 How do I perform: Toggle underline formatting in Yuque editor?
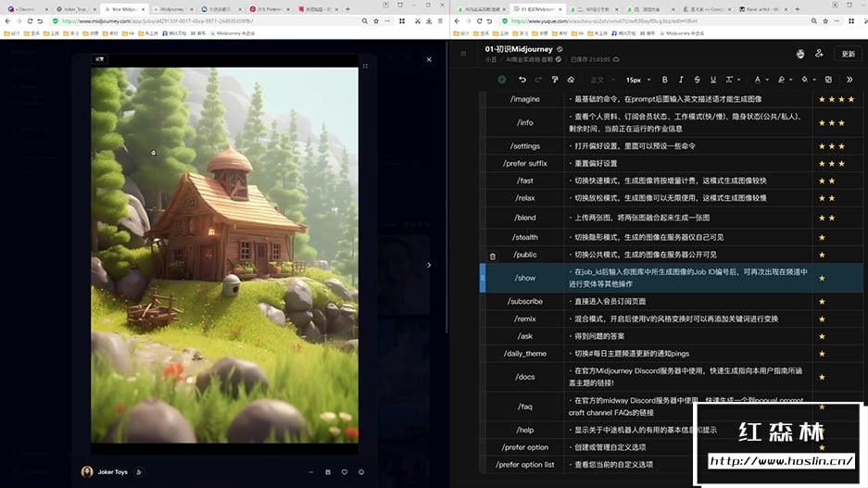713,80
